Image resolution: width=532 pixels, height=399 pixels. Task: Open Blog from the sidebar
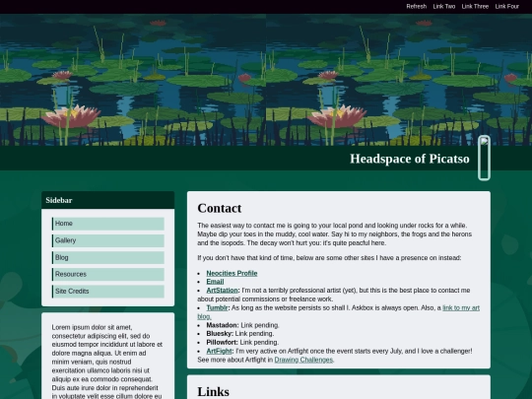108,258
